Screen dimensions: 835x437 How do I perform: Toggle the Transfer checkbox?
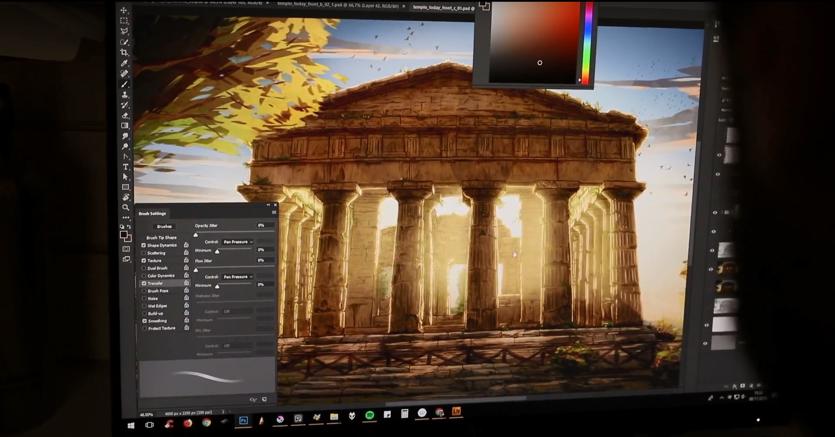click(144, 284)
